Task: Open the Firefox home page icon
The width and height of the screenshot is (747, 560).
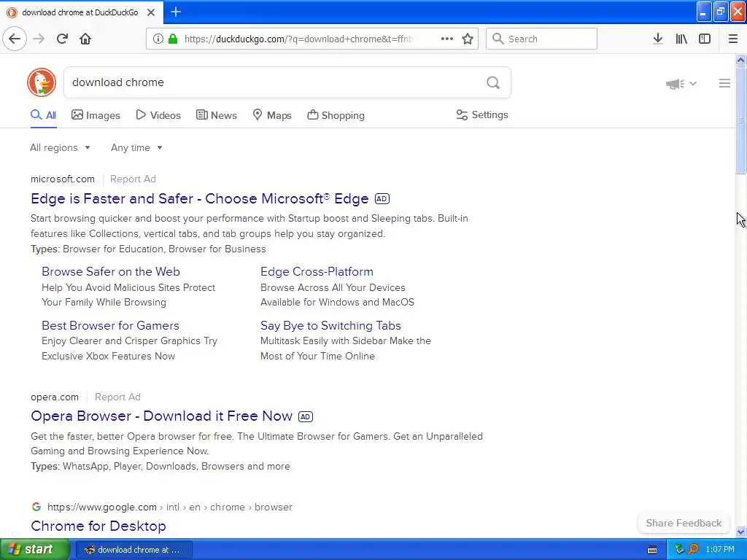Action: point(85,39)
